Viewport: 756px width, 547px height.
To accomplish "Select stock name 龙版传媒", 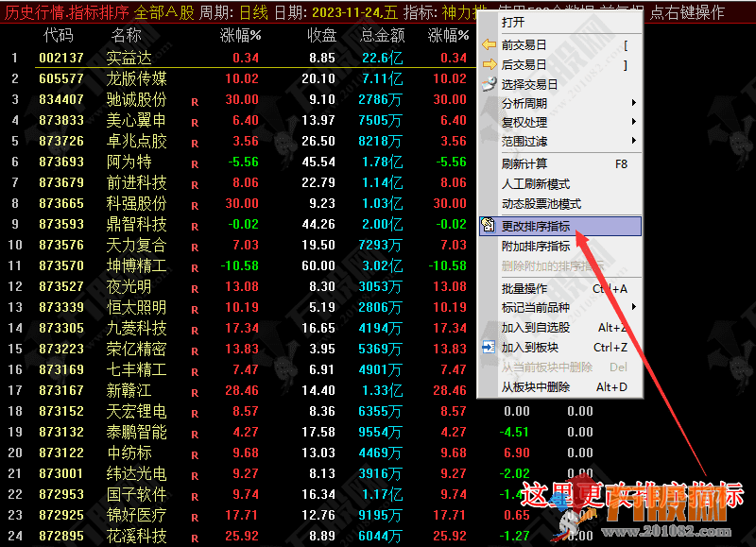I will pyautogui.click(x=136, y=78).
